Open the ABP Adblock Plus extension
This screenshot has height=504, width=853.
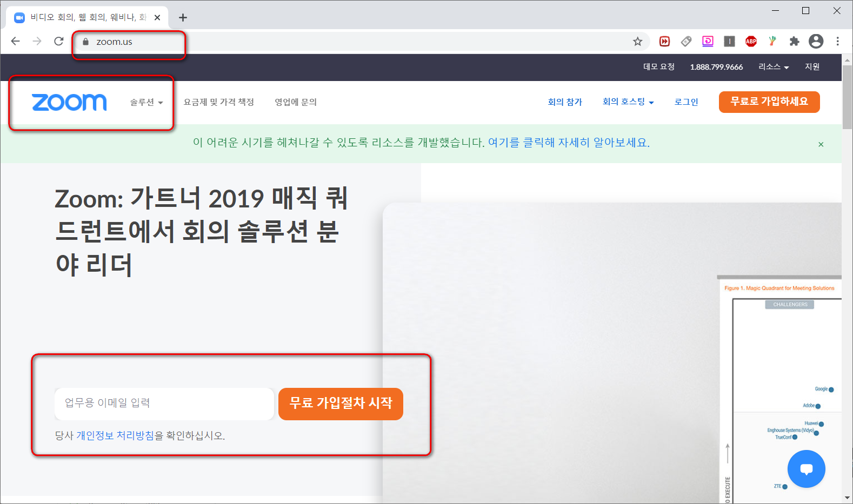[x=751, y=41]
